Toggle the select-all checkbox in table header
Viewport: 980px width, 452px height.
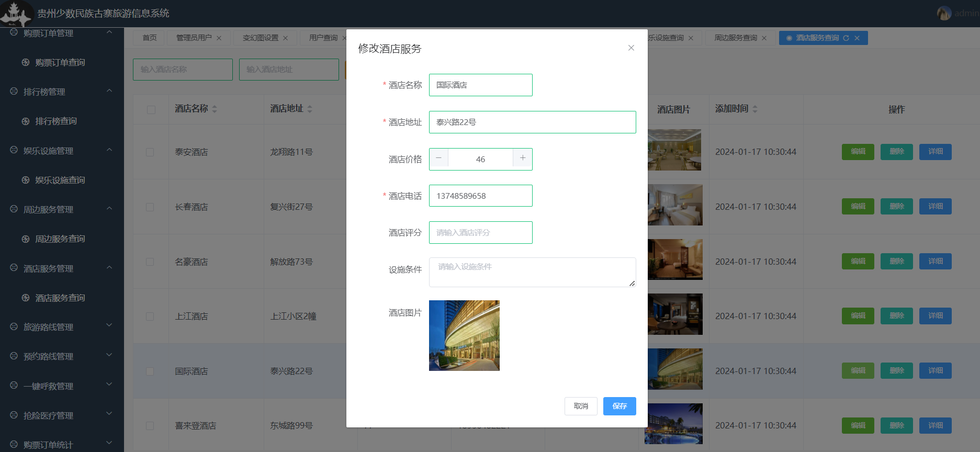pos(151,109)
